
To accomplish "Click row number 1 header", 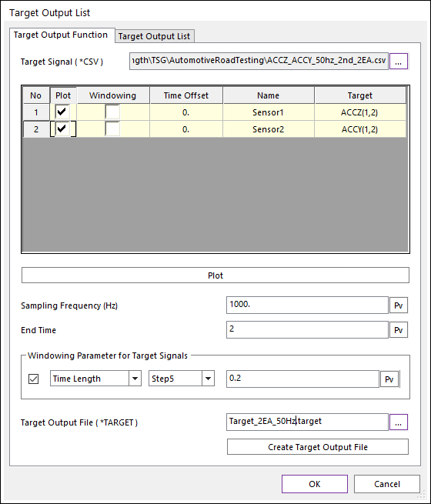I will [36, 112].
